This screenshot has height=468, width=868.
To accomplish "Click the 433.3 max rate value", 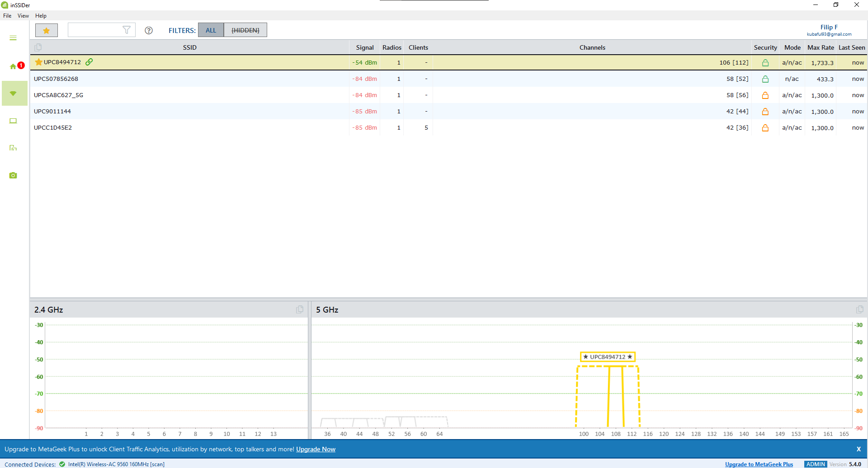I will (x=825, y=79).
